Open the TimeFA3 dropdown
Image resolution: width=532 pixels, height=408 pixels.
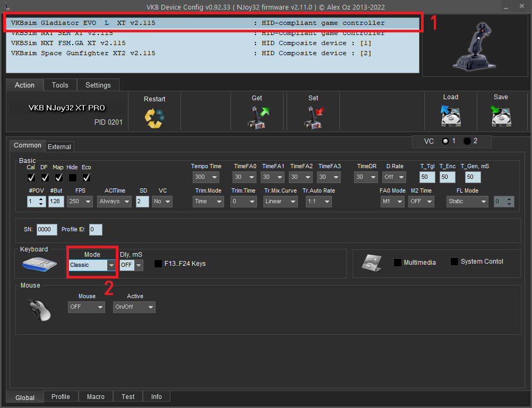point(329,177)
